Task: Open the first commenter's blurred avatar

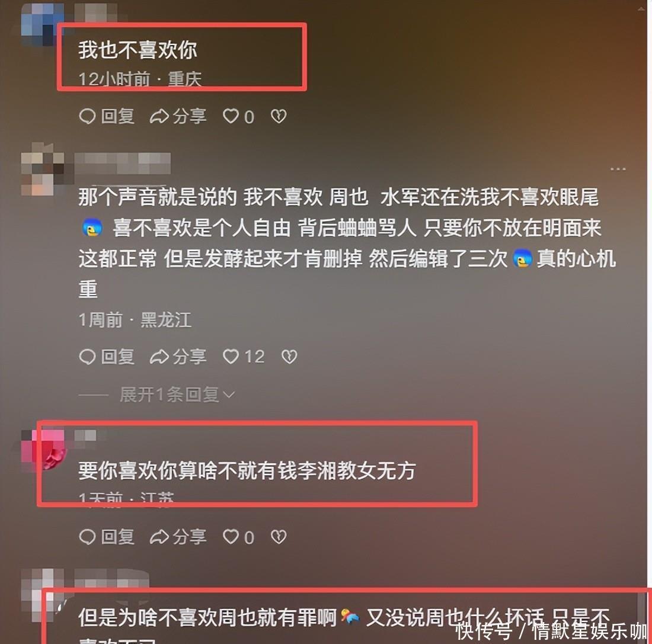Action: click(x=42, y=23)
